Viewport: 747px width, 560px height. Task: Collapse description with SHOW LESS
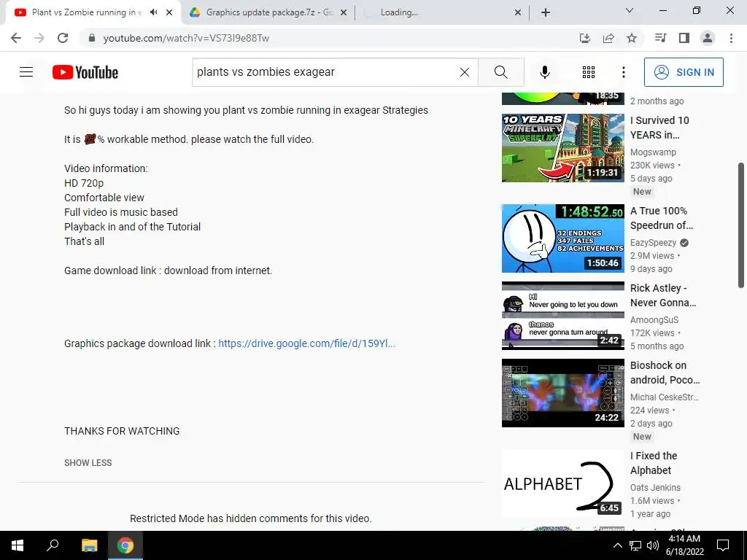[x=88, y=463]
